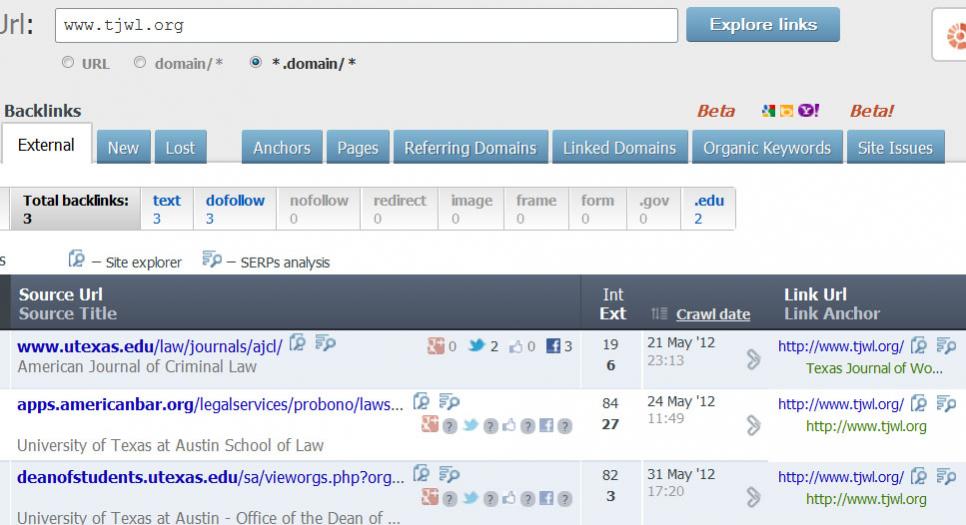Click Google Plus icon in deanofstudents row
Image resolution: width=966 pixels, height=525 pixels.
(x=430, y=496)
